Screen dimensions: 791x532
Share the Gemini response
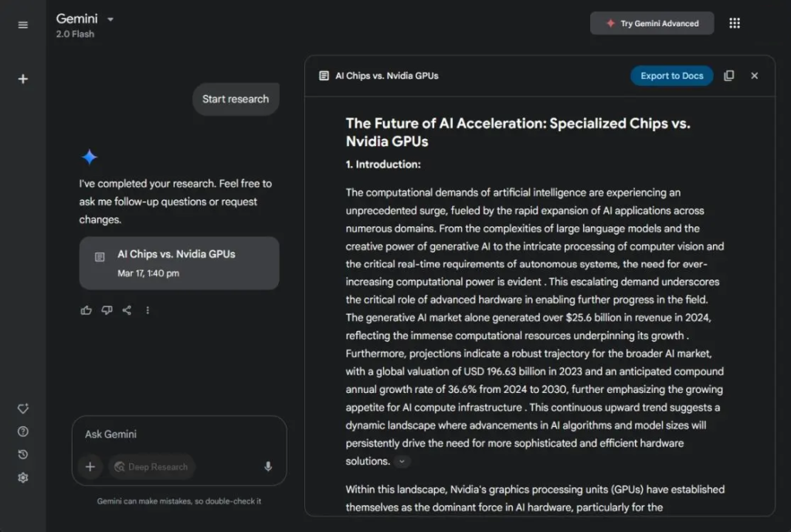(127, 310)
